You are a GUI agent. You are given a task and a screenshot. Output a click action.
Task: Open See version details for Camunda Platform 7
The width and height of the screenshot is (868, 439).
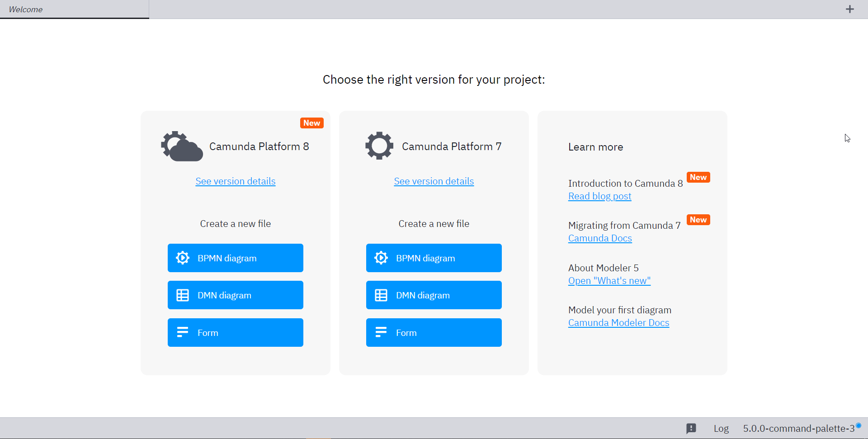point(434,181)
